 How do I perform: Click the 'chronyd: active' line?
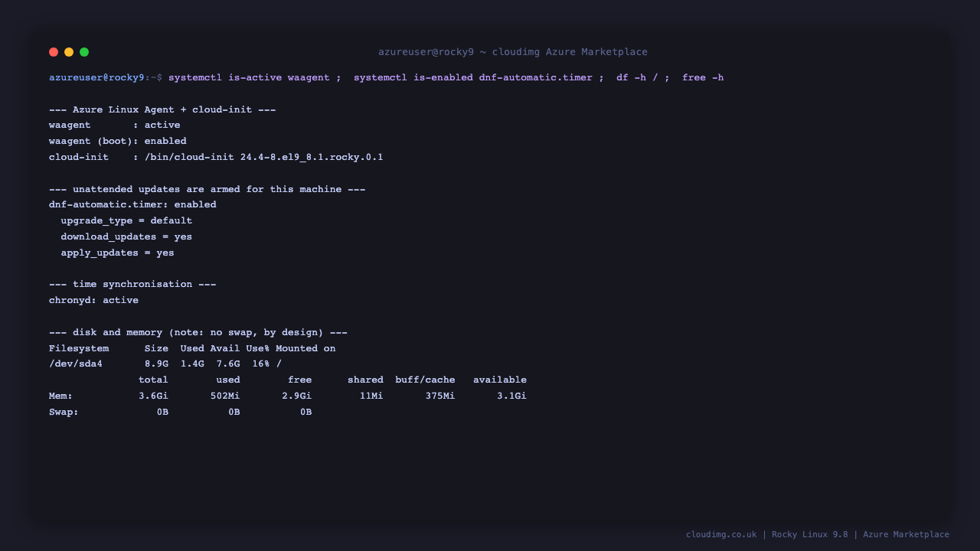click(93, 300)
